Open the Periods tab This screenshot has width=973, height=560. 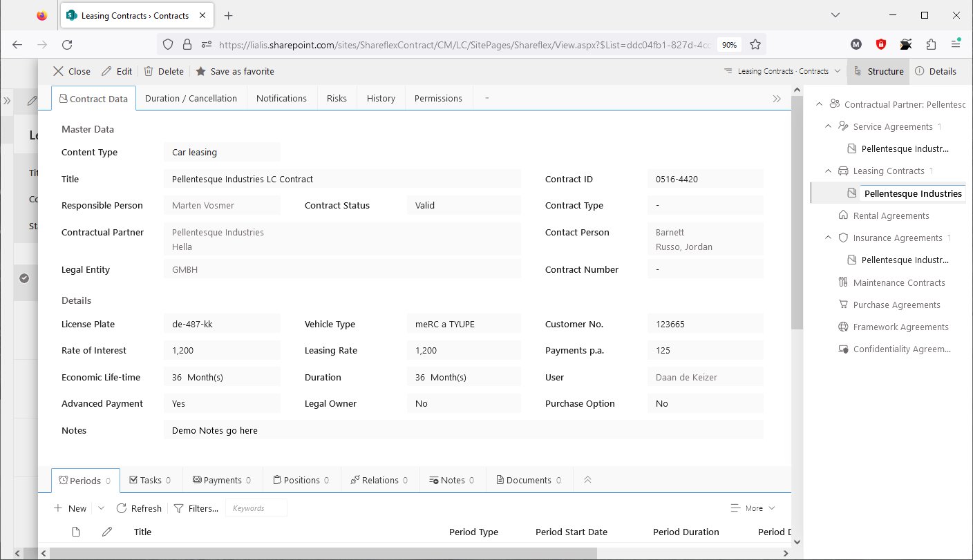click(x=86, y=481)
